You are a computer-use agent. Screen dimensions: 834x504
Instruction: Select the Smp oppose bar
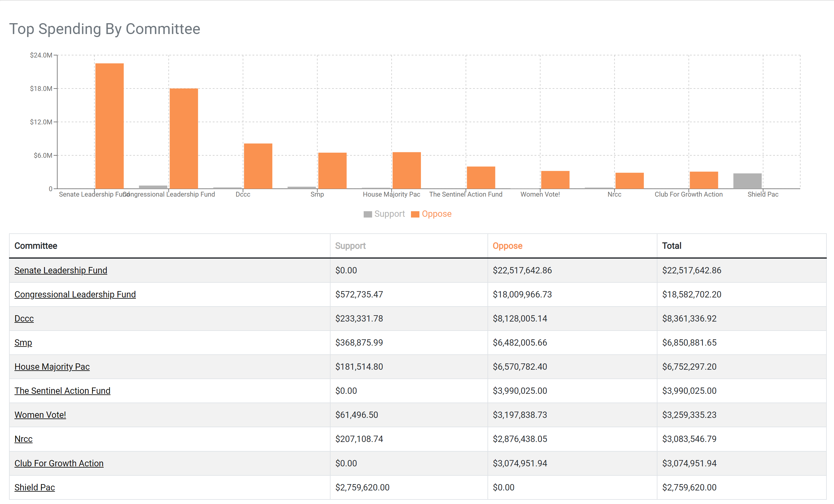click(332, 170)
